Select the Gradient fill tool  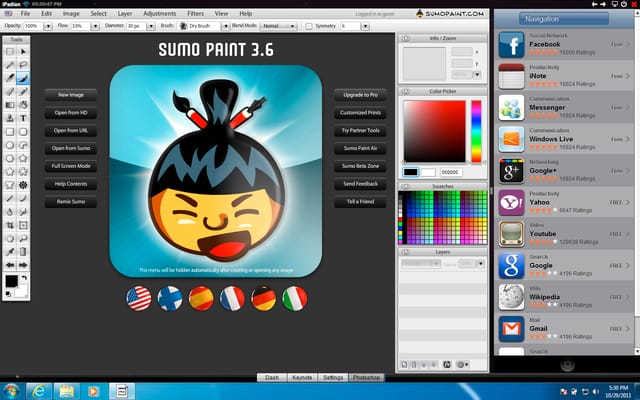(x=10, y=105)
